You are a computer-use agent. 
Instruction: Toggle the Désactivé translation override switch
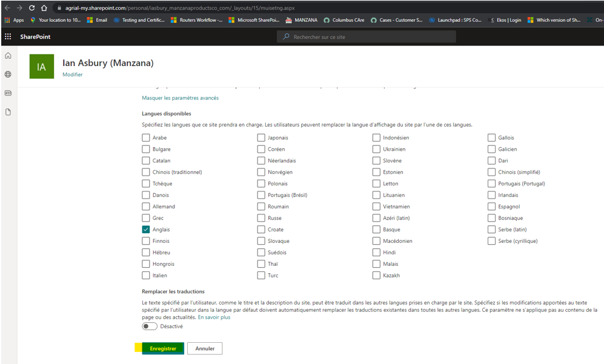(150, 326)
